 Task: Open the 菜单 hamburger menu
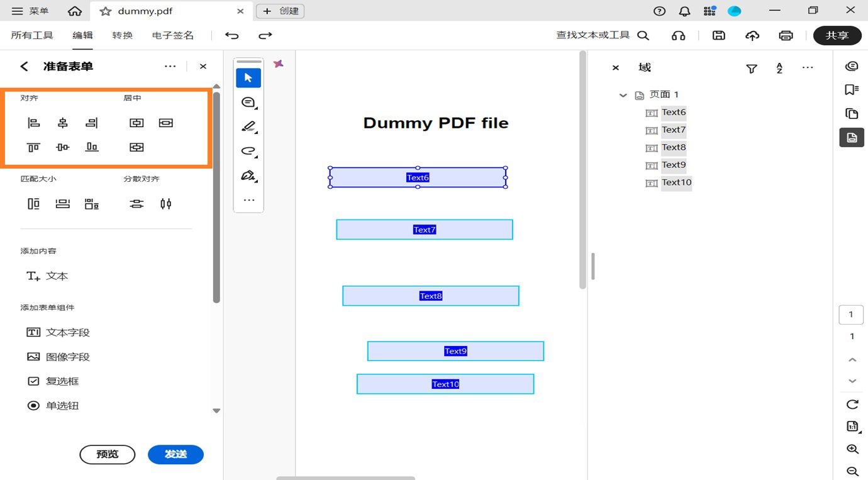(x=30, y=11)
